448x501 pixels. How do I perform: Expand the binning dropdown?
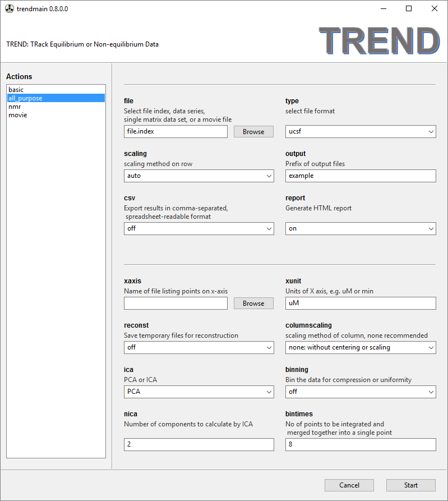pos(360,392)
